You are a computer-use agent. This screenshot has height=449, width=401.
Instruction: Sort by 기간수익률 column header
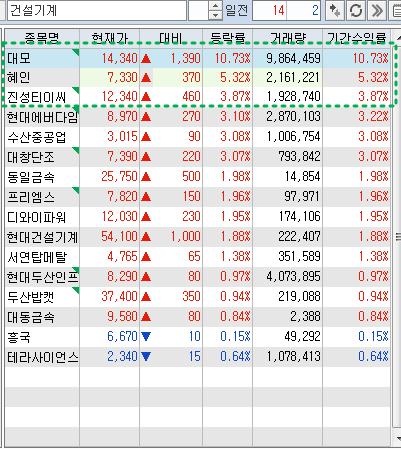(x=356, y=37)
